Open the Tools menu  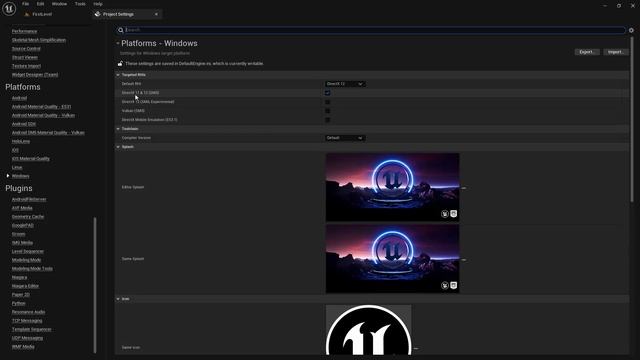[80, 4]
